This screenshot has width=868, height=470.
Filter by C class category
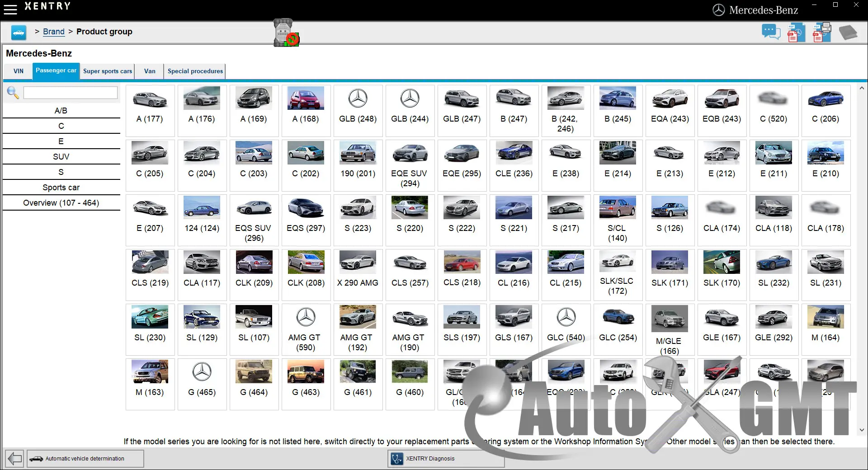point(61,126)
